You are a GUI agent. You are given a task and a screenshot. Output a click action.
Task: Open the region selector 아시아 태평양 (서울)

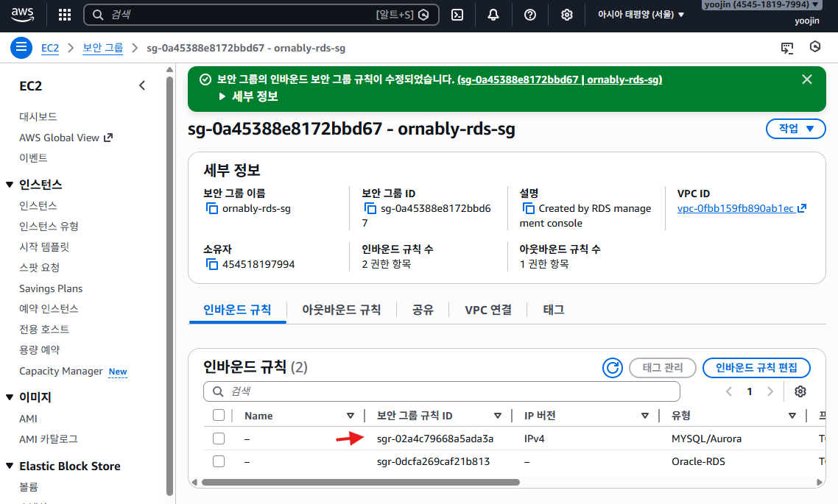pos(641,15)
